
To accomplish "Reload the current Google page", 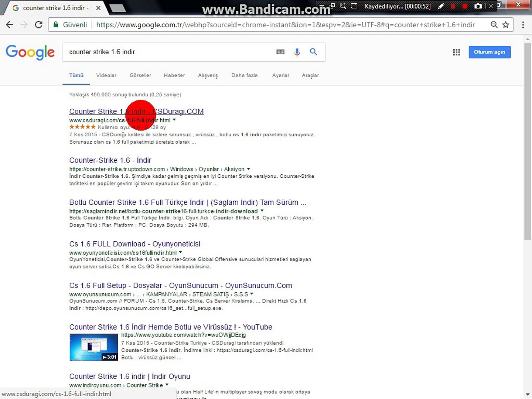I will coord(38,25).
